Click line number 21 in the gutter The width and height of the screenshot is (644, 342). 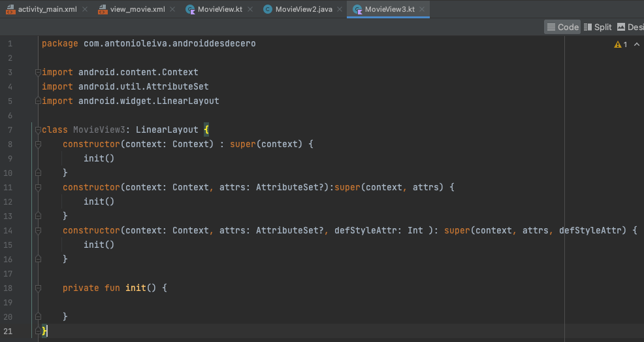coord(8,332)
